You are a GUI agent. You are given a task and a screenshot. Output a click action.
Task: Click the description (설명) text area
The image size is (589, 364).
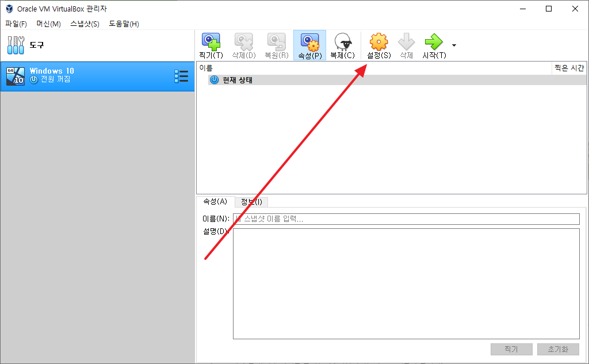tap(406, 283)
